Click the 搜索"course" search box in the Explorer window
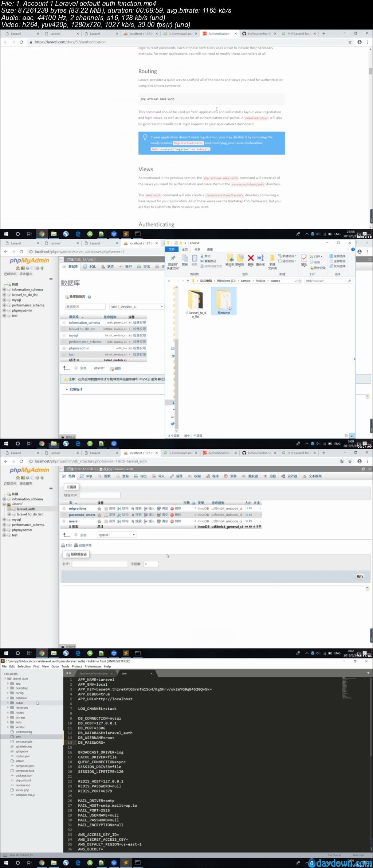 tap(329, 281)
